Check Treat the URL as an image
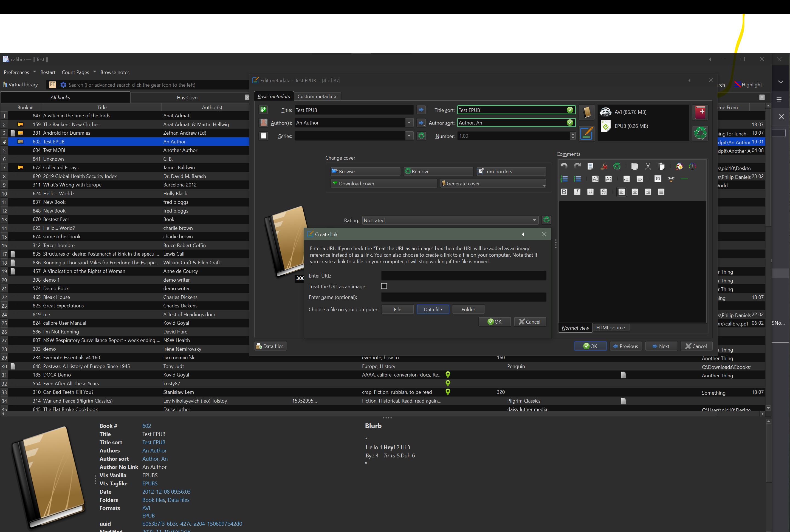 (384, 286)
